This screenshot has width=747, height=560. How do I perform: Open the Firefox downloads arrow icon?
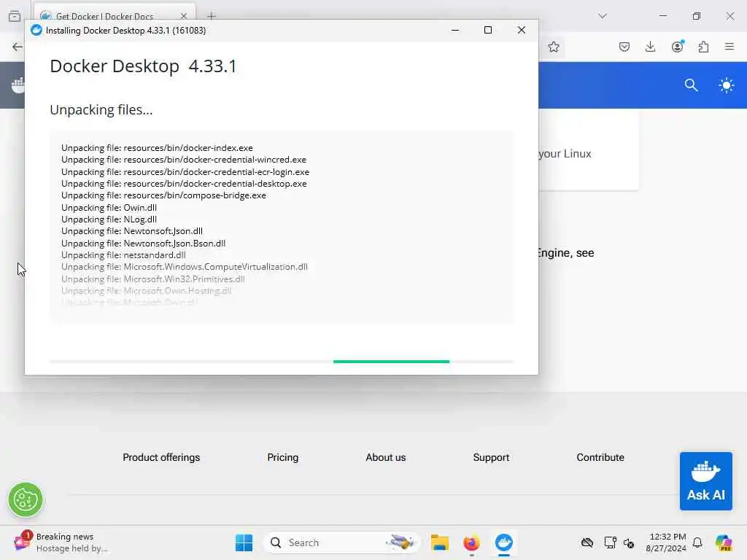(x=650, y=47)
